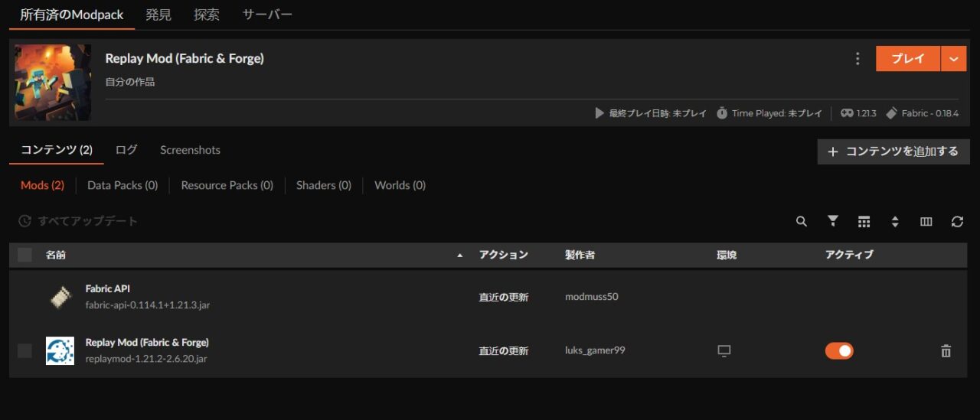The height and width of the screenshot is (420, 980).
Task: Check the Replay Mod row checkbox
Action: tap(25, 351)
